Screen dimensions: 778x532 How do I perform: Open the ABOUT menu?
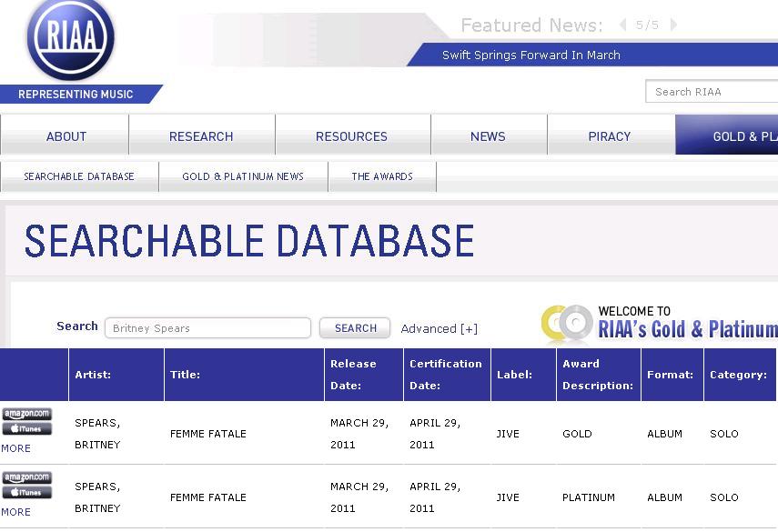pos(65,135)
